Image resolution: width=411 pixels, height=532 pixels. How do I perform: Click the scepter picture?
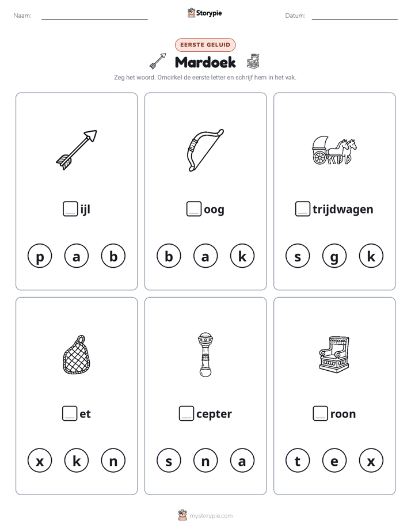point(205,355)
